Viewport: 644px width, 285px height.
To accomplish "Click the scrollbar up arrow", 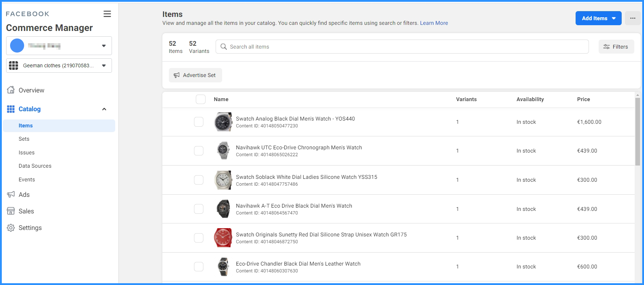I will click(x=638, y=95).
